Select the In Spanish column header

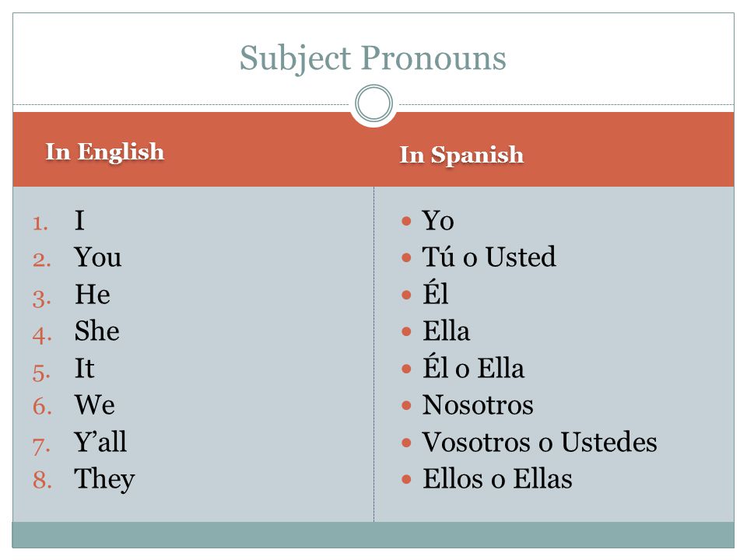(461, 155)
